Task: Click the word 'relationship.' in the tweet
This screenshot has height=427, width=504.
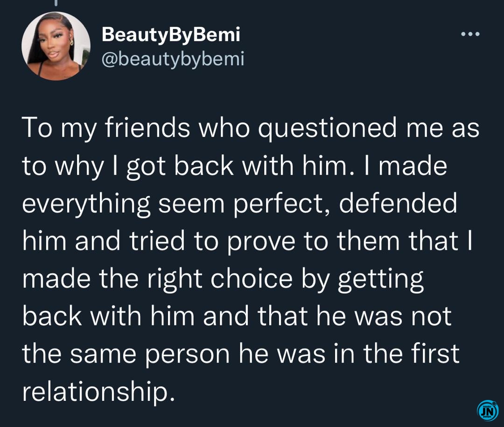Action: point(99,392)
